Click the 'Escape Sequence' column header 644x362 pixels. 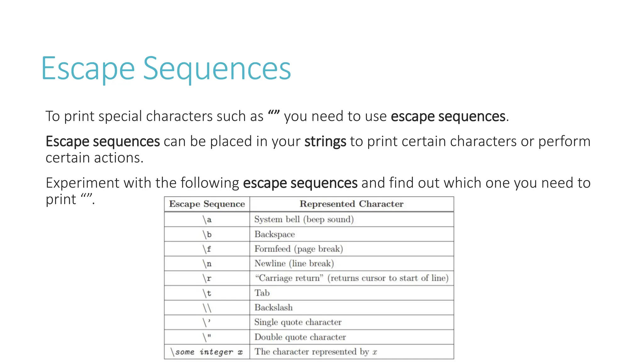point(207,204)
